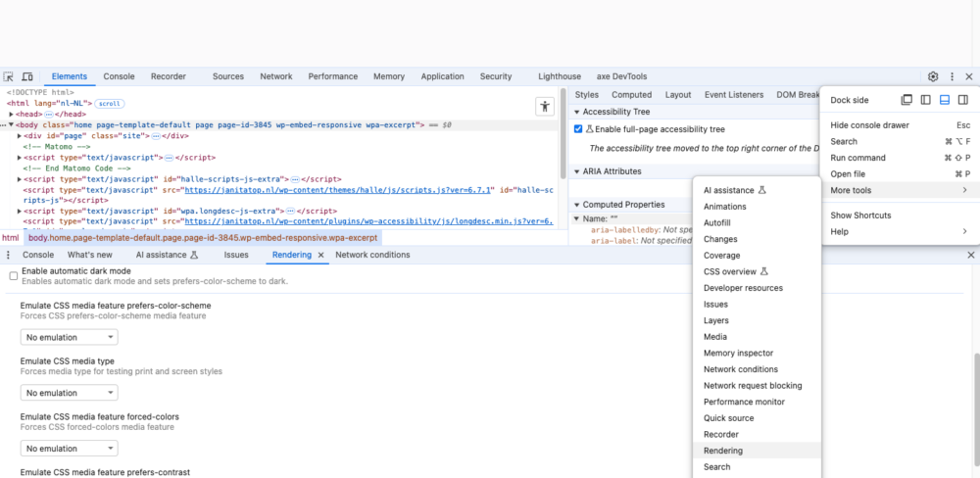Select Layers from More tools
Viewport: 980px width, 478px height.
[757, 320]
